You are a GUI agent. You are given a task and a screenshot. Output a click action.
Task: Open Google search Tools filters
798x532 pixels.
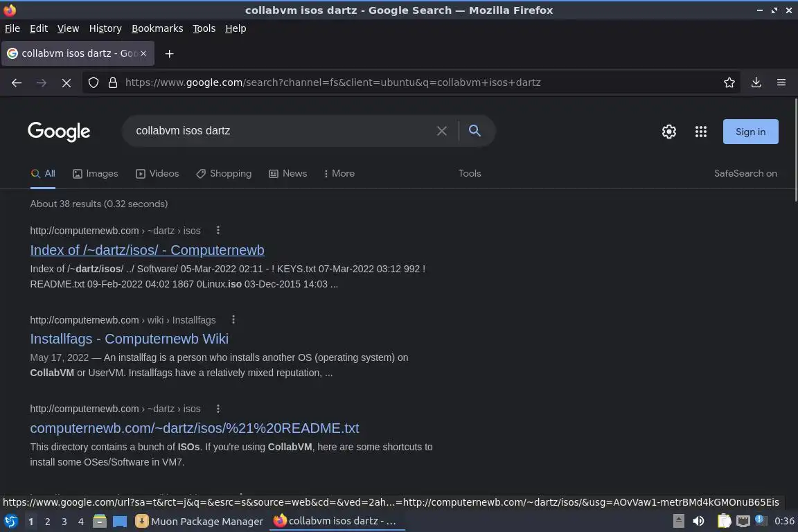coord(469,174)
